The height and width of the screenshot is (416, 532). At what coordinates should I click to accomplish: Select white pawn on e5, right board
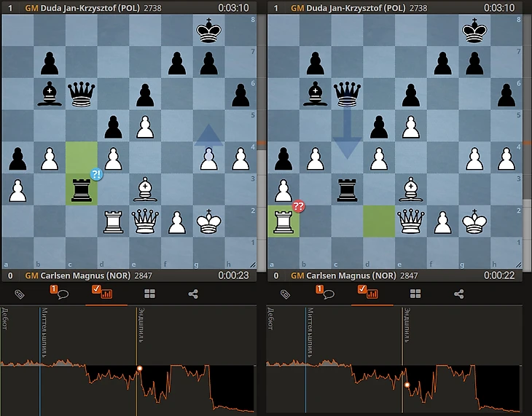click(x=411, y=127)
